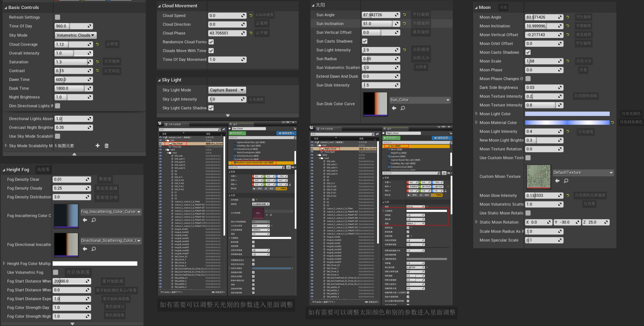The image size is (644, 326).
Task: Reset Moon Material Color to default
Action: point(612,122)
